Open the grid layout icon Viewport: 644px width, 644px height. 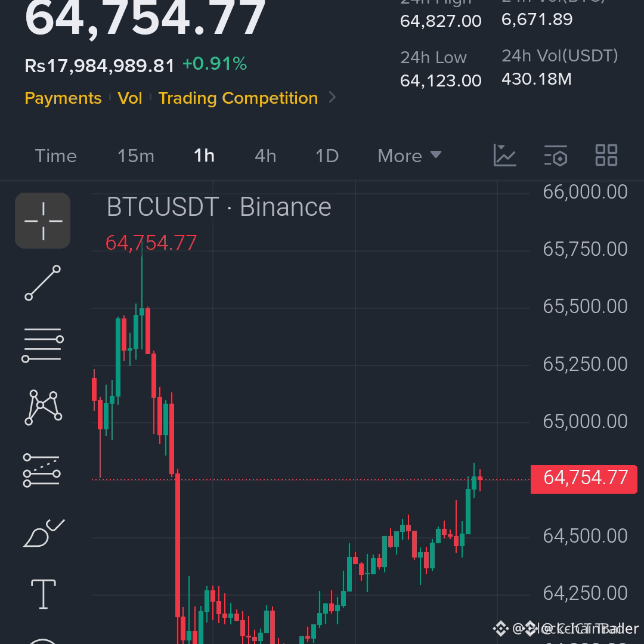click(606, 155)
